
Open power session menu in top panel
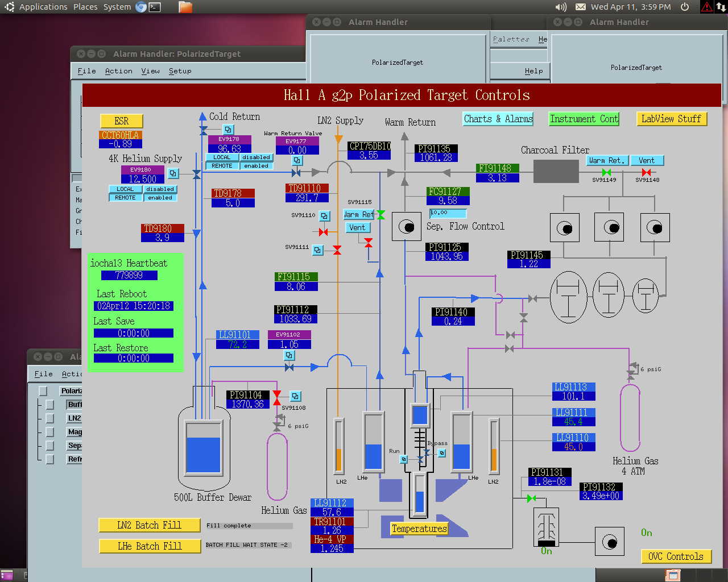(685, 7)
